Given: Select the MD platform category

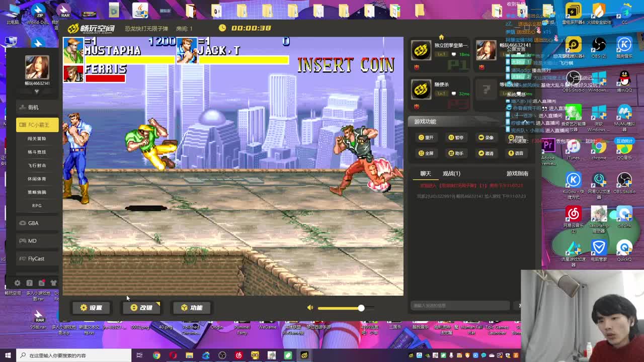Looking at the screenshot, I should [x=37, y=241].
